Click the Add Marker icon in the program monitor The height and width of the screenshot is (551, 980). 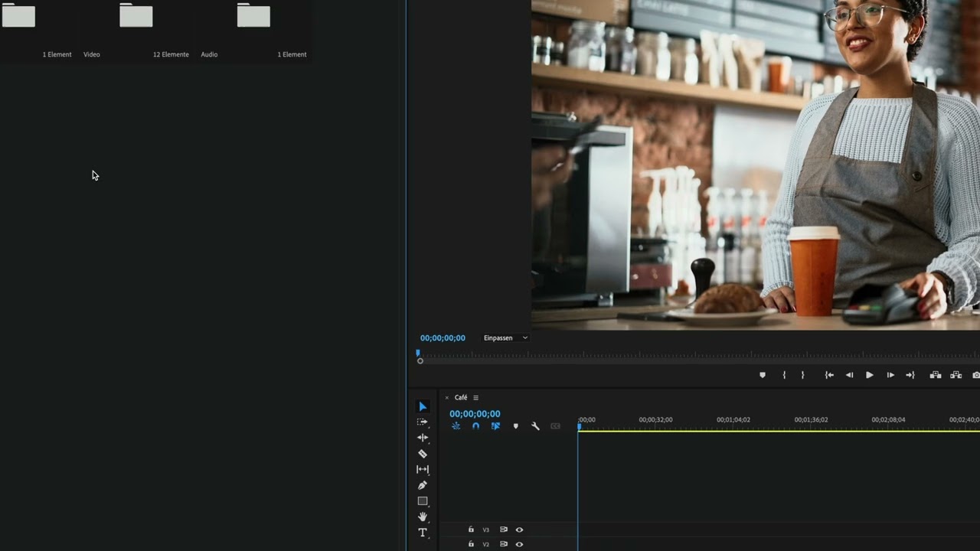[x=763, y=375]
